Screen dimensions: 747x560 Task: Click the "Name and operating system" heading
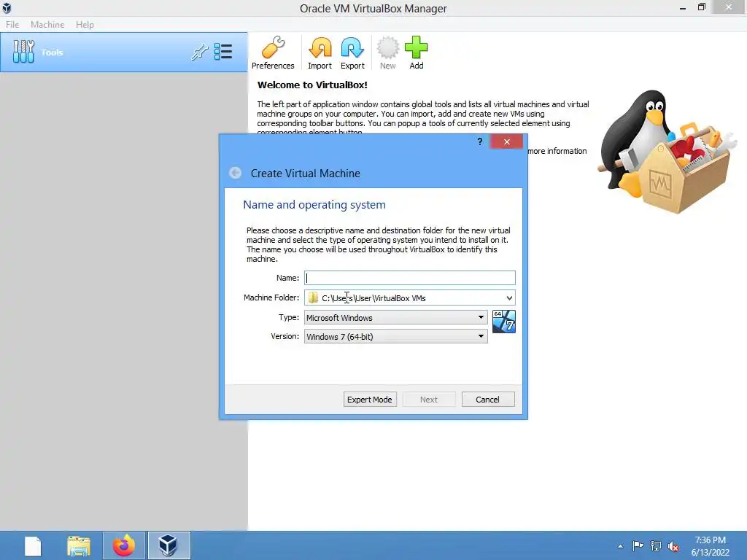tap(314, 204)
